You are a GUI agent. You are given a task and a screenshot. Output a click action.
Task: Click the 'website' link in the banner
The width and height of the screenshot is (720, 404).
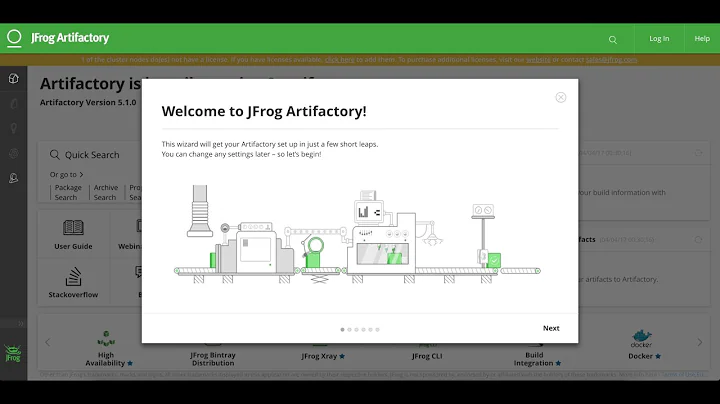tap(538, 60)
